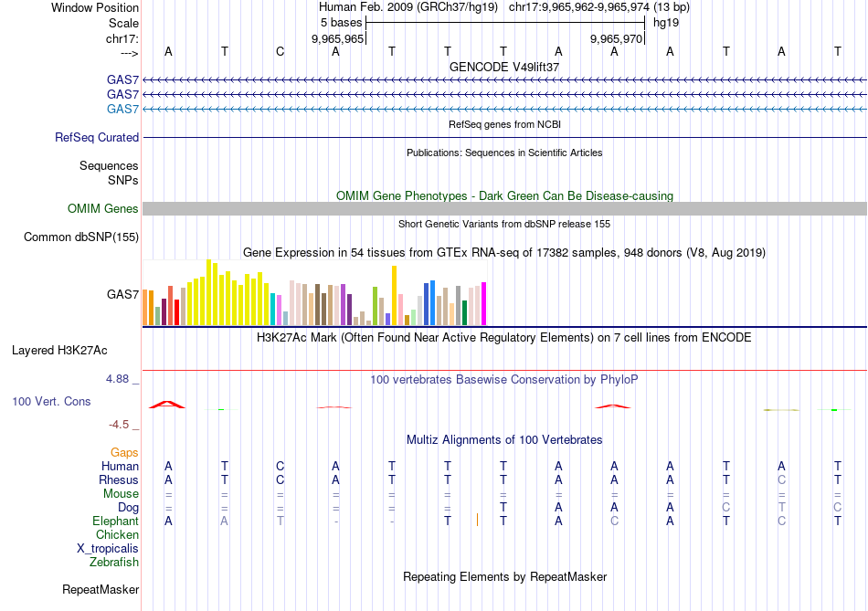Click the red PhyloP peak below 9,965,970
The image size is (868, 611).
pos(613,406)
